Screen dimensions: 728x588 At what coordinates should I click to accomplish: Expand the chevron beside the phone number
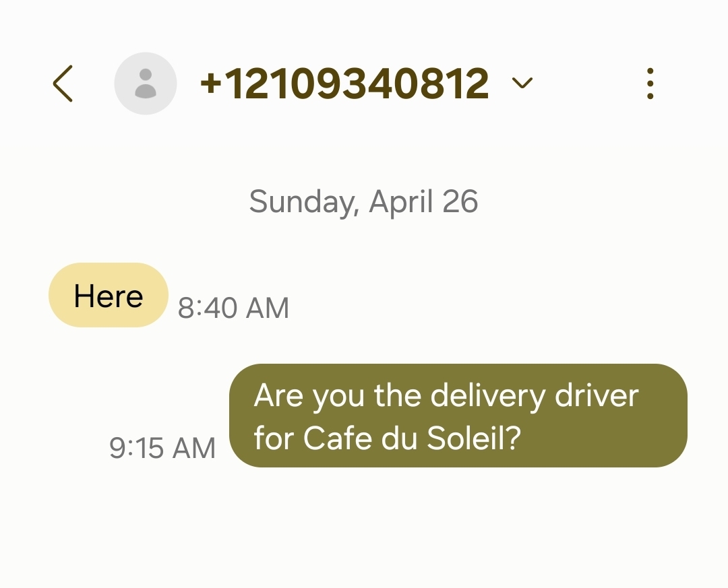coord(522,84)
